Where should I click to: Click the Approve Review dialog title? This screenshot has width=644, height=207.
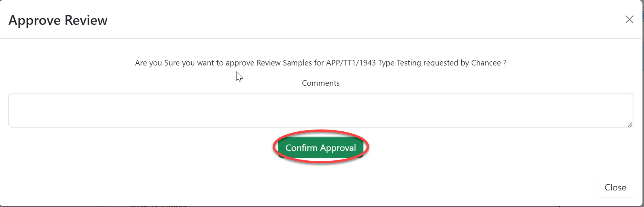pos(58,20)
